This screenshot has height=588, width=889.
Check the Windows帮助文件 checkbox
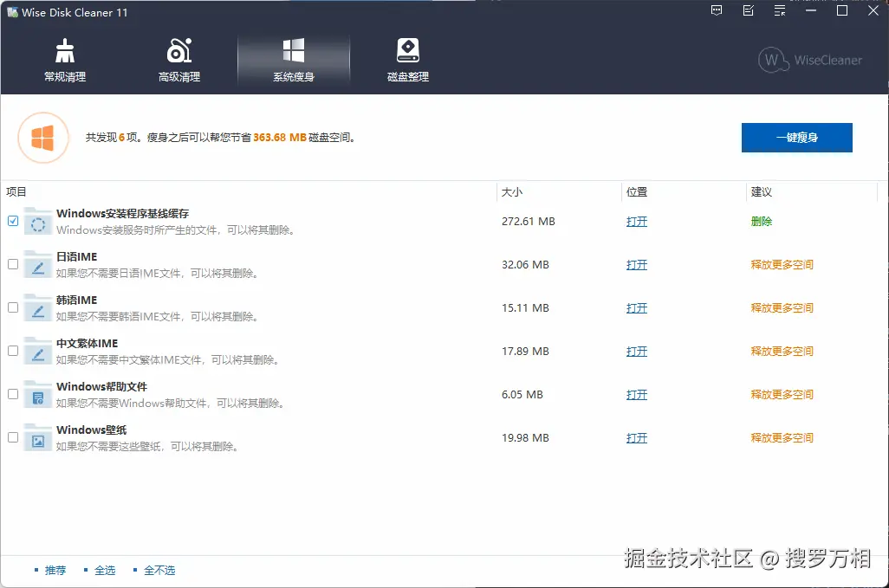pos(13,394)
